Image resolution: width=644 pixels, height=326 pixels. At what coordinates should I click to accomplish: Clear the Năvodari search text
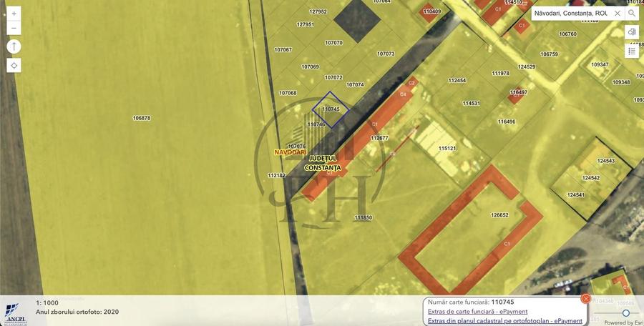(617, 13)
